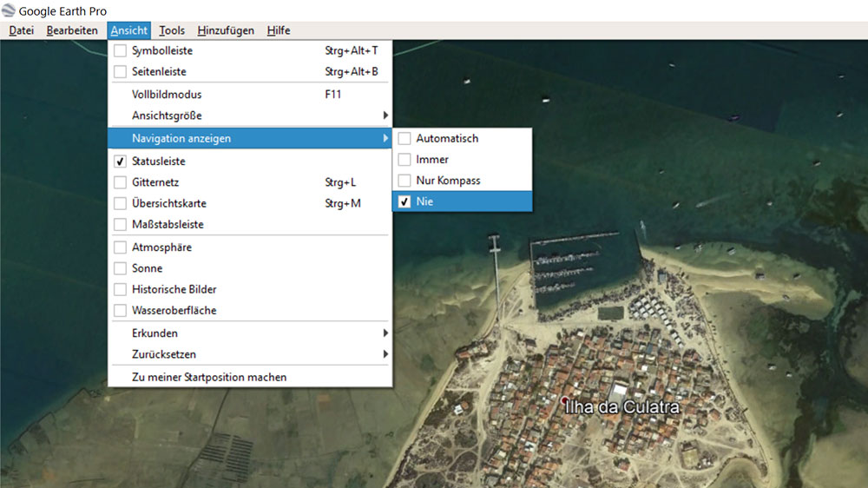The height and width of the screenshot is (488, 868).
Task: Select Vollbildmodus from the menu
Action: [x=167, y=94]
